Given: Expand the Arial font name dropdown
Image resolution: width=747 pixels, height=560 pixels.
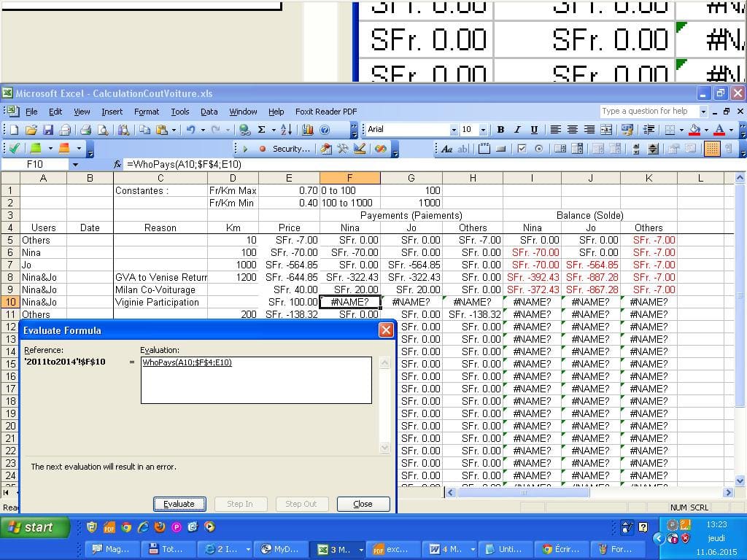Looking at the screenshot, I should point(454,130).
